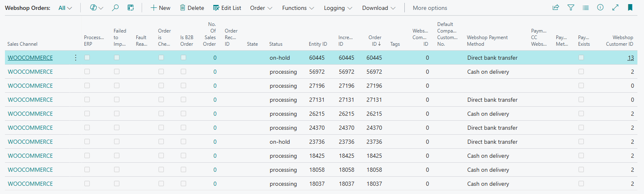The image size is (644, 194).
Task: Toggle Processed ERP checkbox for order 24370
Action: [x=87, y=128]
